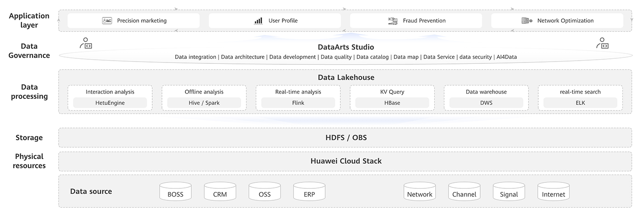This screenshot has height=215, width=644.
Task: Click the Precision marketing ID card icon
Action: tap(107, 21)
